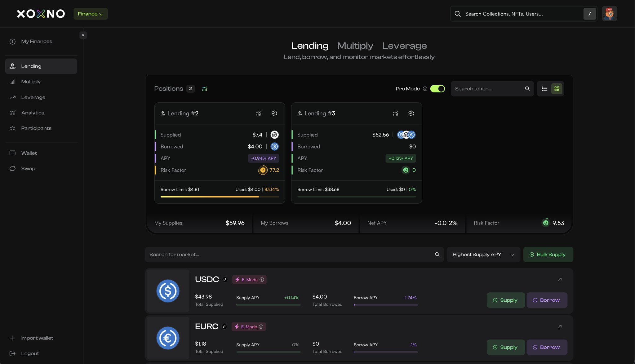Switch positions to grid view

tap(557, 89)
